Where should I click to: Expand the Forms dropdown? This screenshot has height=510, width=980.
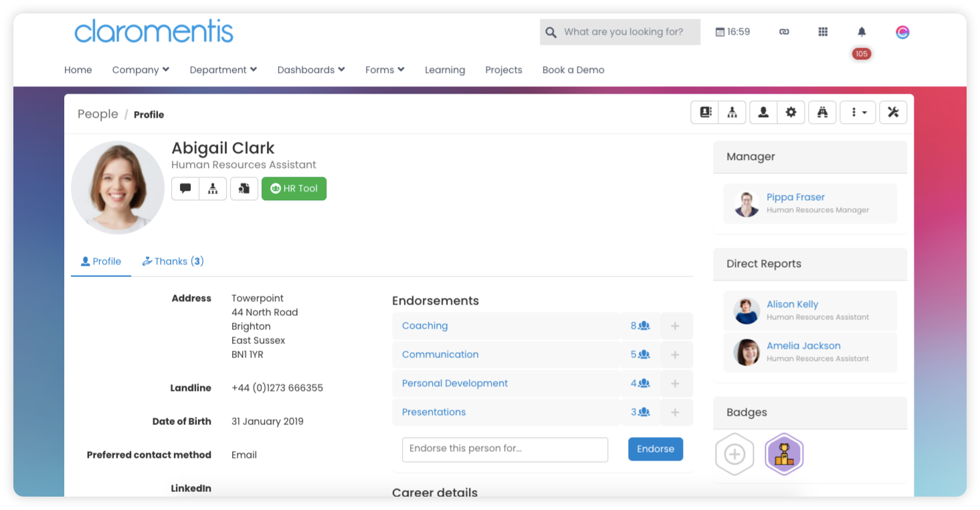[x=384, y=70]
